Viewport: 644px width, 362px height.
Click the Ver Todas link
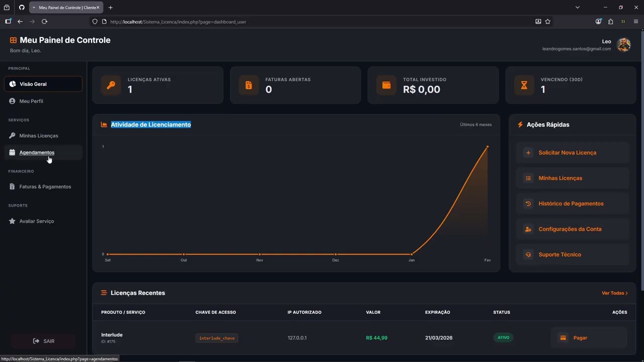pos(615,293)
